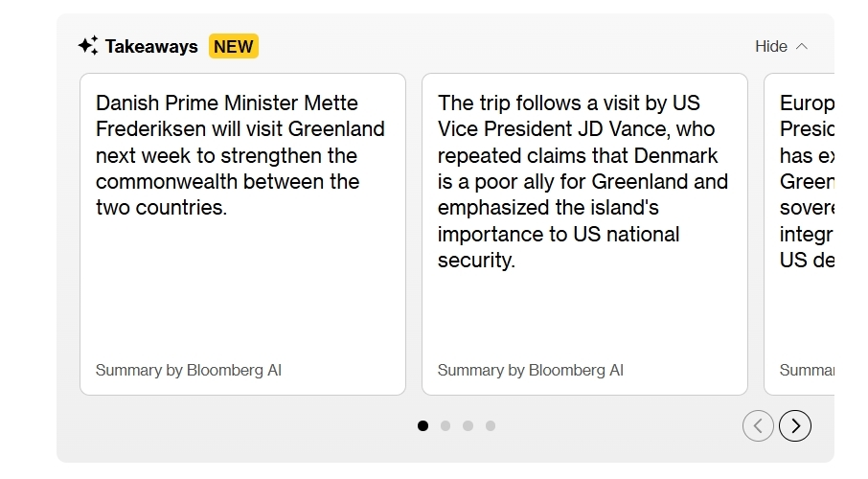Image resolution: width=868 pixels, height=479 pixels.
Task: Select the first carousel pagination dot
Action: 423,425
